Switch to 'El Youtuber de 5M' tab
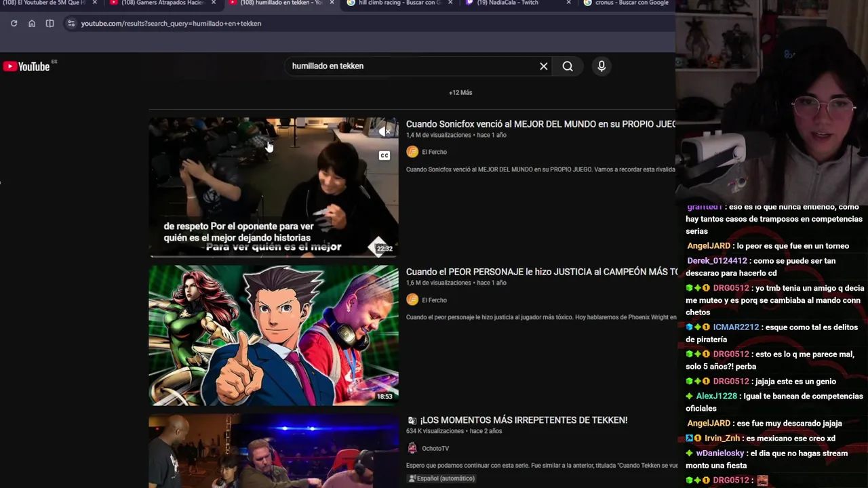 coord(45,3)
